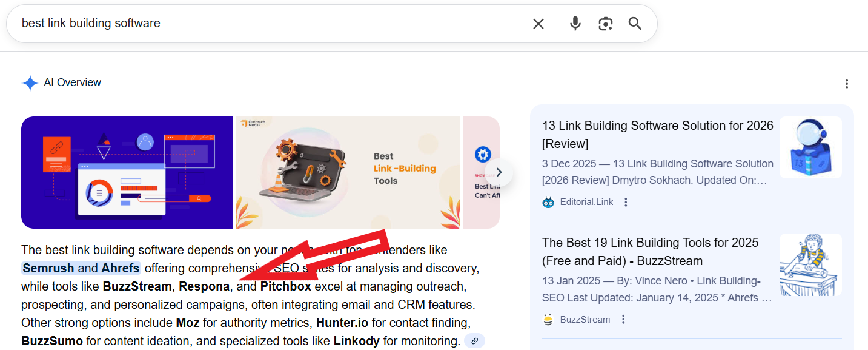Click the purple link-building illustration in the carousel
868x350 pixels.
pyautogui.click(x=127, y=172)
